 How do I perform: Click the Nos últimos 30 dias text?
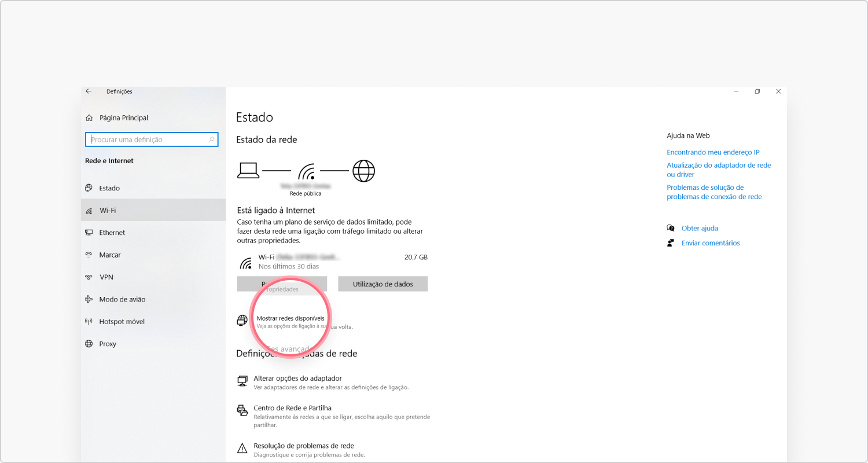tap(289, 267)
